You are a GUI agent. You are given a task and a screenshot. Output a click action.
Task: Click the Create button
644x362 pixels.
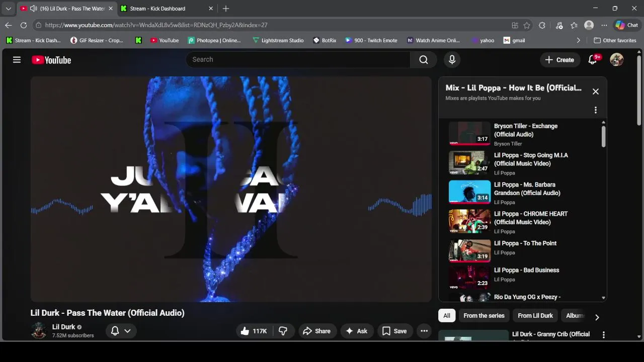(x=559, y=60)
